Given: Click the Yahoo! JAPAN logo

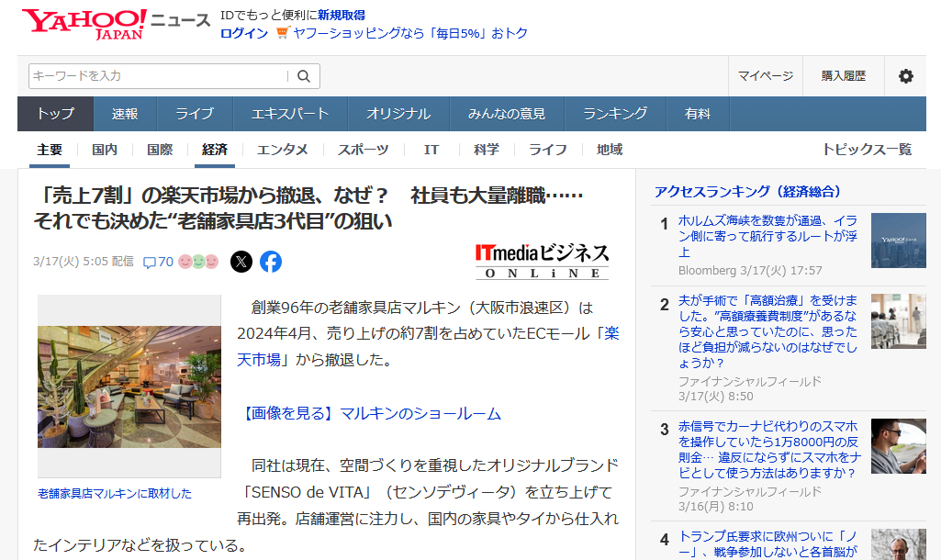Looking at the screenshot, I should [x=84, y=24].
